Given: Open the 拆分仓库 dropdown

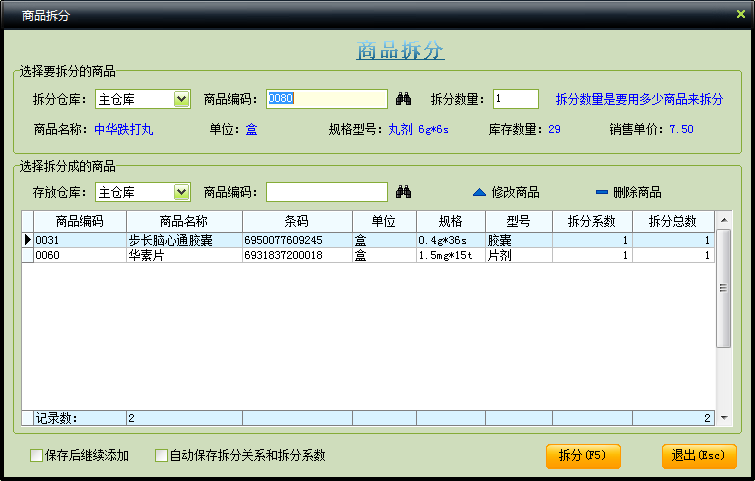Looking at the screenshot, I should pos(182,99).
